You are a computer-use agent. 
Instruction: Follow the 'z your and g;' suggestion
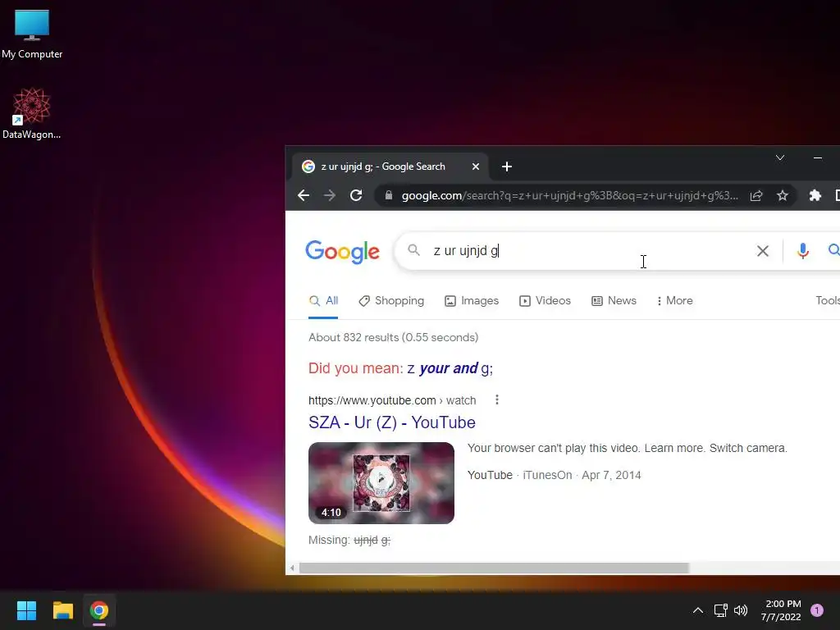click(x=450, y=368)
